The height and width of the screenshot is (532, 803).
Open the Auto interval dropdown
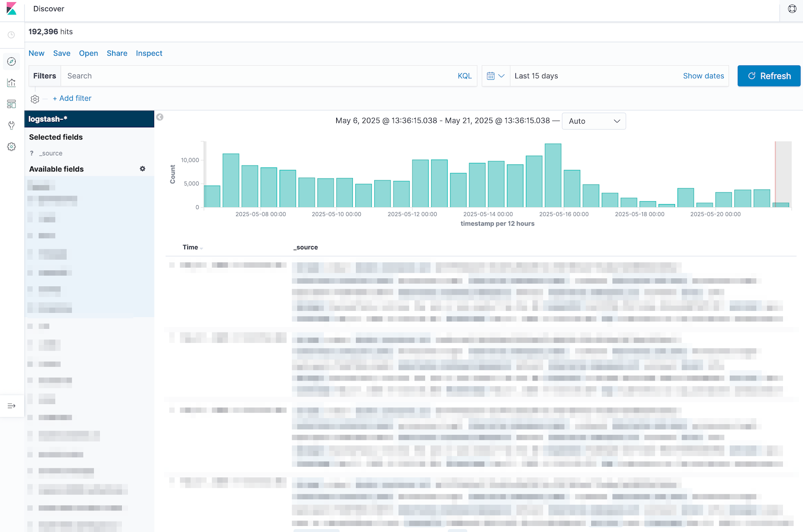[594, 121]
